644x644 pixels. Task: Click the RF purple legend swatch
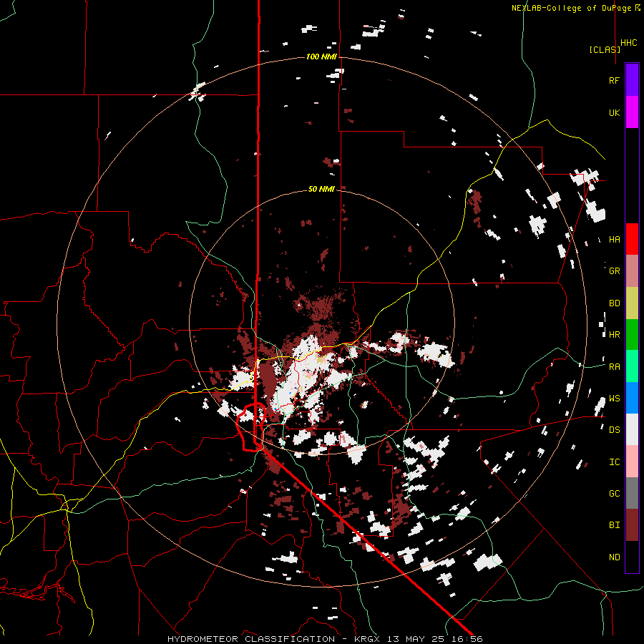632,80
